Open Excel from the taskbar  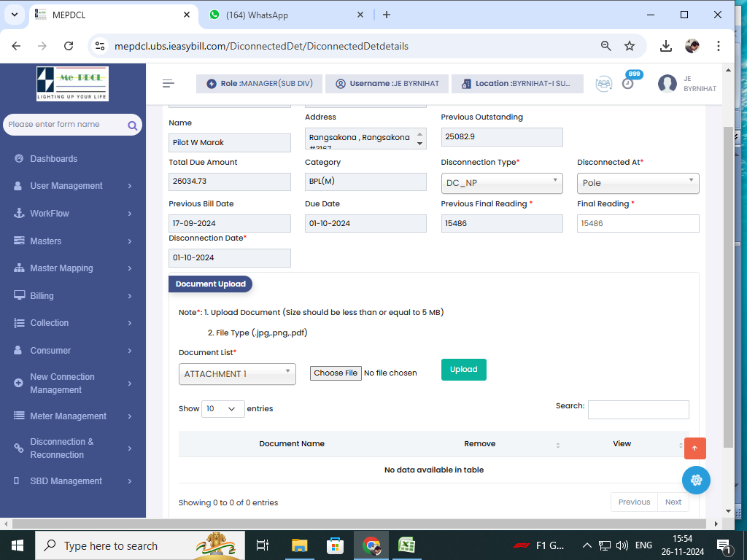tap(406, 545)
